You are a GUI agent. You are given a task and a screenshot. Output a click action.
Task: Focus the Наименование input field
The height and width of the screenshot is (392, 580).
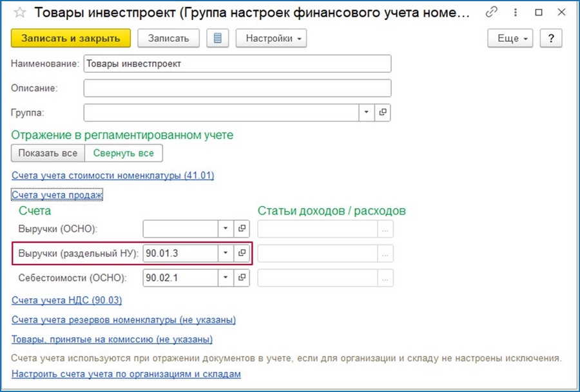point(237,64)
